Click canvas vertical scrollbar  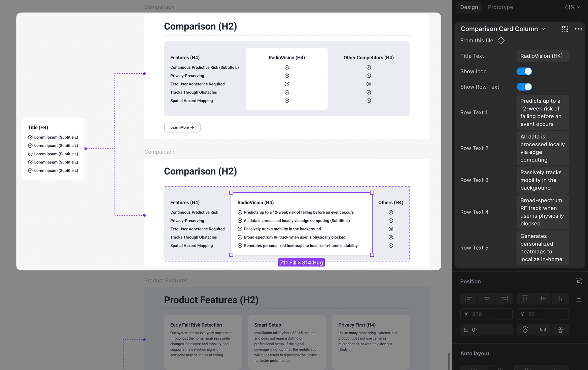click(x=448, y=361)
